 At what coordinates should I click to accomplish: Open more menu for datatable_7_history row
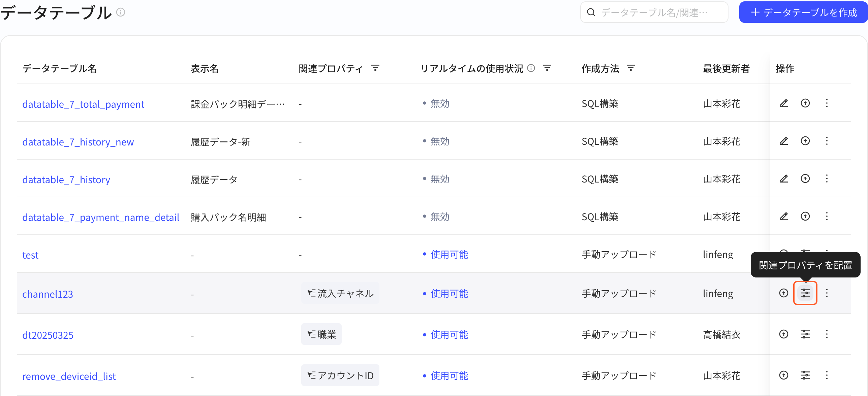point(827,178)
